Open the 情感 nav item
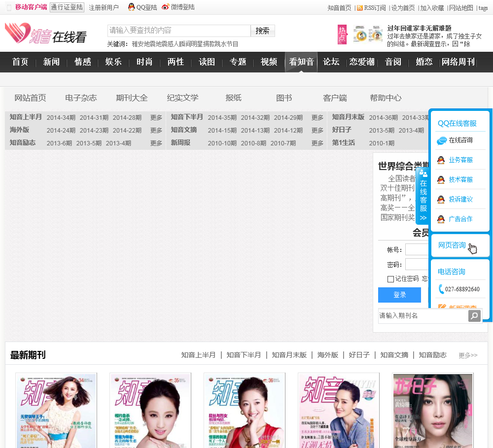Viewport: 493px width, 448px height. click(82, 62)
